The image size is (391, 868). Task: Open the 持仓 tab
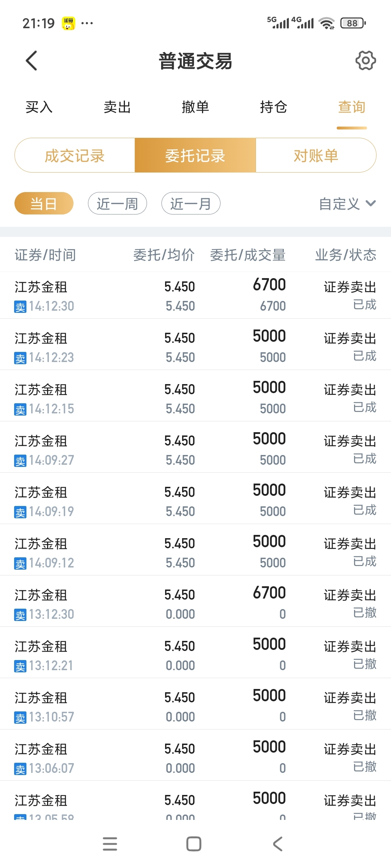(274, 107)
